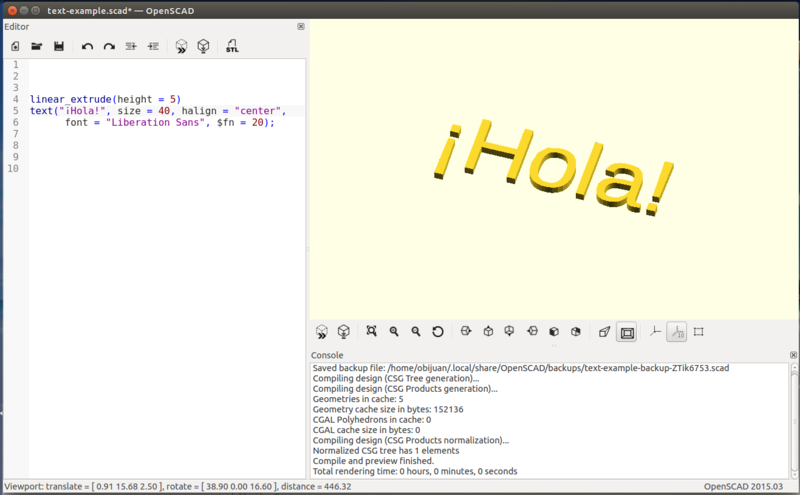800x495 pixels.
Task: Click the New file icon in editor toolbar
Action: pyautogui.click(x=16, y=46)
